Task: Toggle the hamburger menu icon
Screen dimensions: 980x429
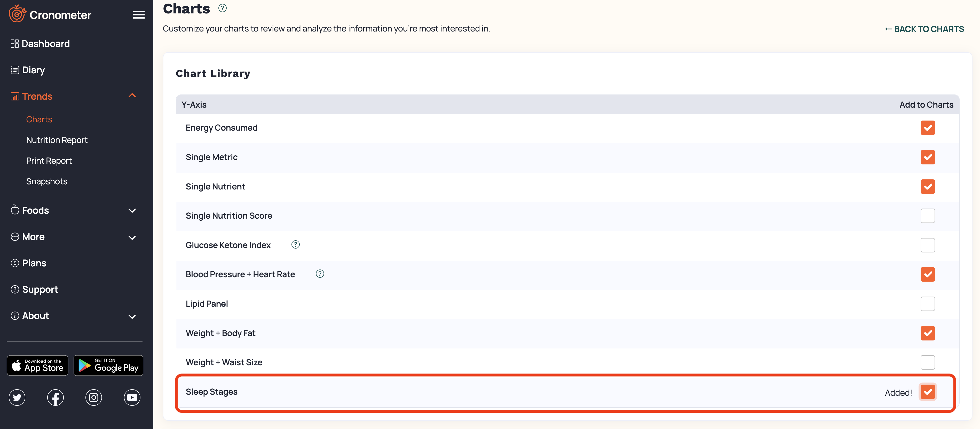Action: click(x=138, y=15)
